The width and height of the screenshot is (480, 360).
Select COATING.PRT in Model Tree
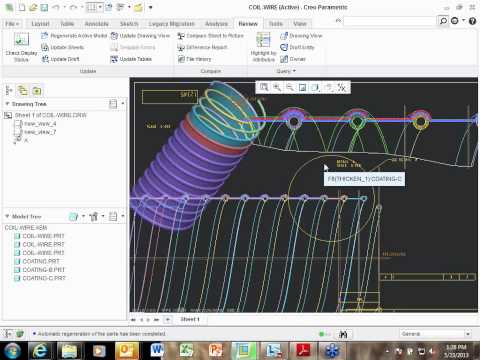(x=37, y=261)
